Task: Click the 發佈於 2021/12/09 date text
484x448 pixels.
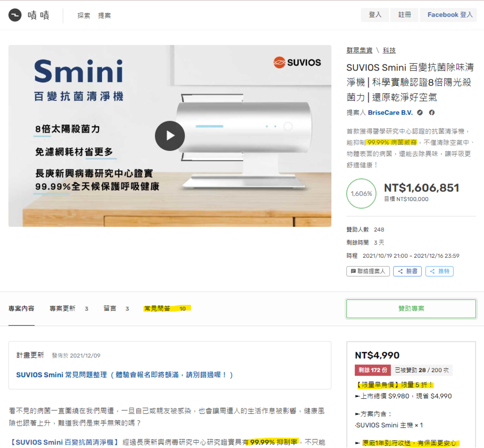Action: 76,356
